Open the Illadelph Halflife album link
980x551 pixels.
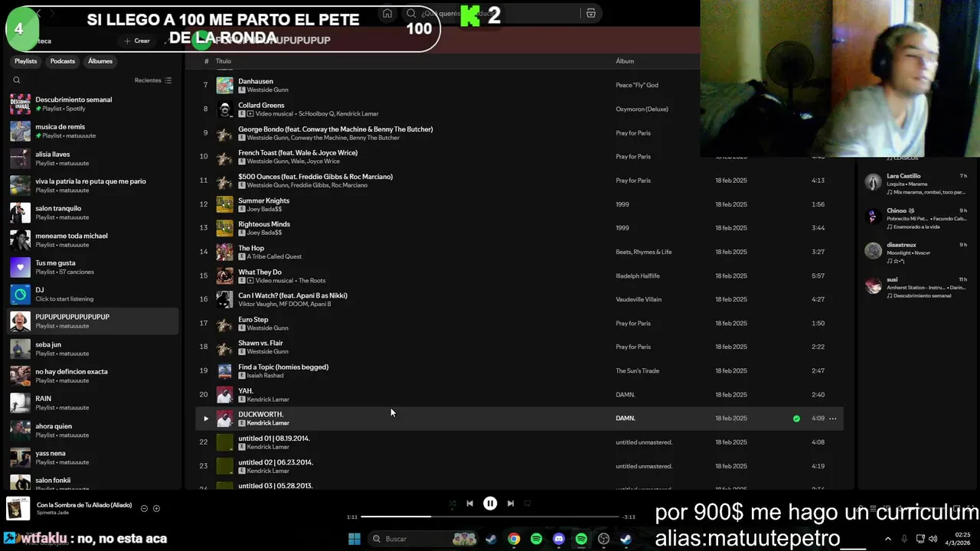coord(638,276)
